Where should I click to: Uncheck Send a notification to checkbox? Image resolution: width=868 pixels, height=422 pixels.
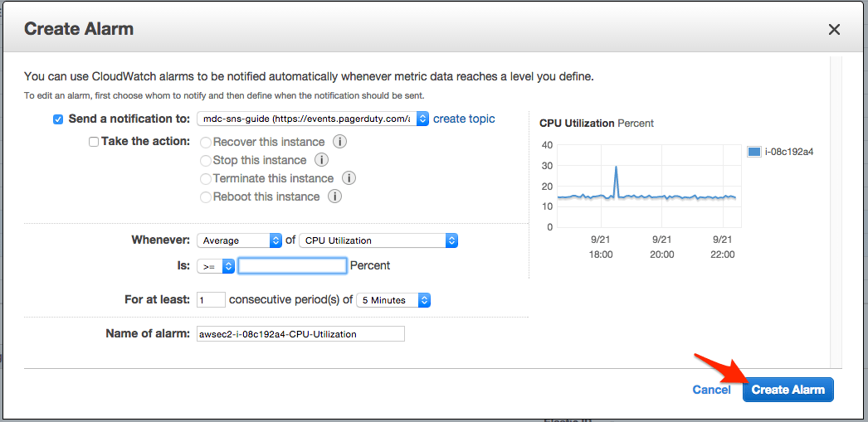(58, 119)
